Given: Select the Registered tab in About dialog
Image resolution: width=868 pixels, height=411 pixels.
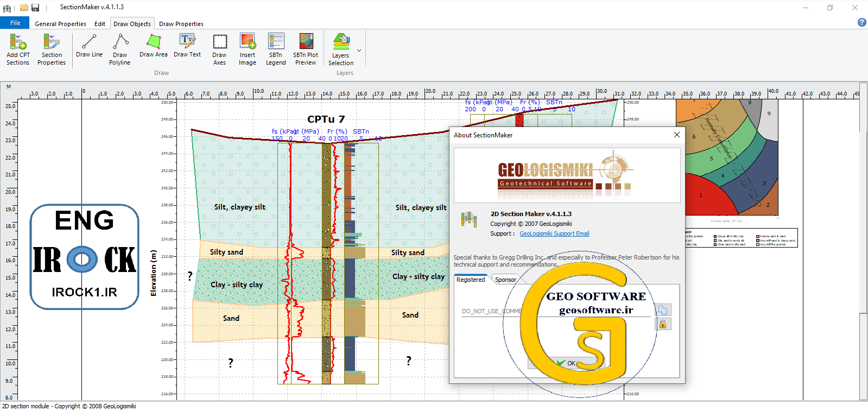Looking at the screenshot, I should pos(471,280).
